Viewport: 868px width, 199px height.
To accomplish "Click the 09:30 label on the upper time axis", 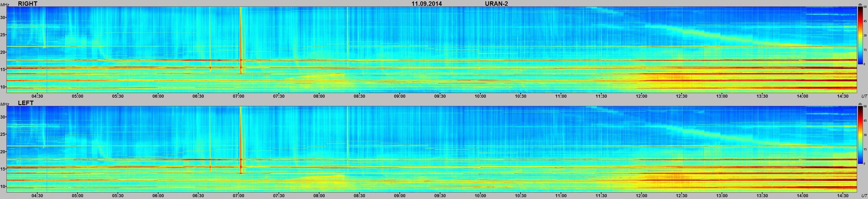I will (x=440, y=96).
